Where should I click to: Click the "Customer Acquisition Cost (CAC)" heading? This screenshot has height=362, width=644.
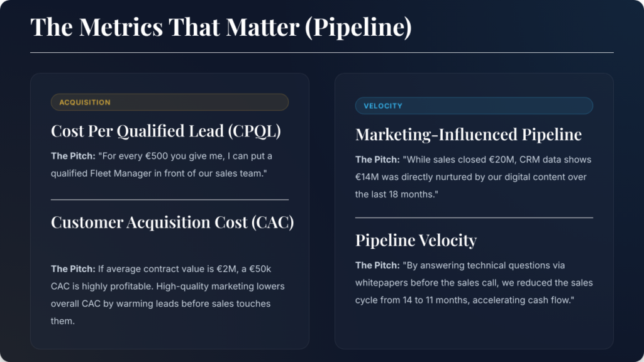pos(172,222)
